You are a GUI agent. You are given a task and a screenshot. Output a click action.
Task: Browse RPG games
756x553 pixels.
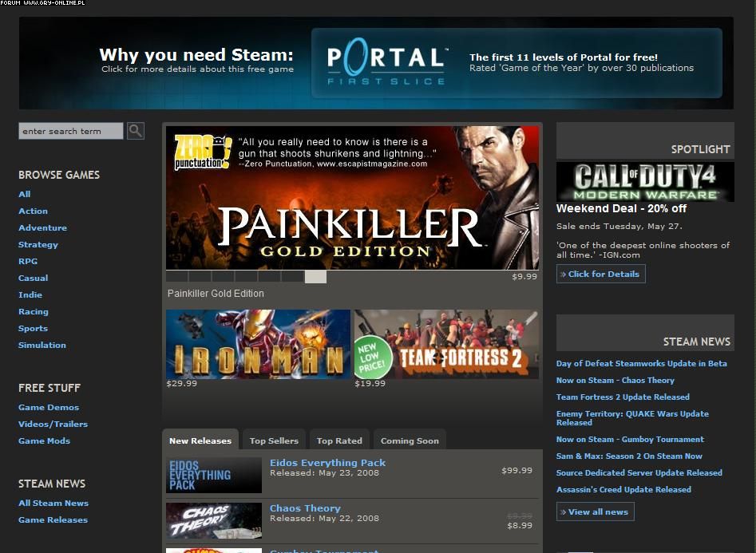click(28, 261)
